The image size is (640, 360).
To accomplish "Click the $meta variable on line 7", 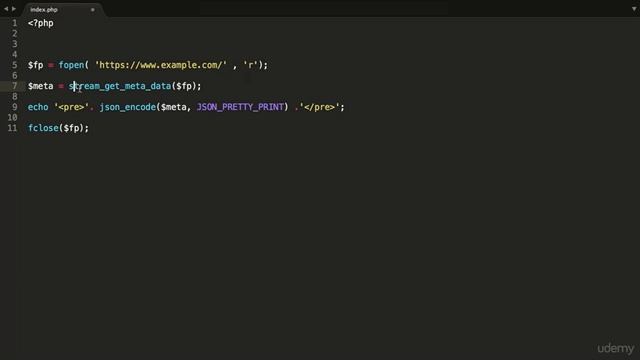I will tap(40, 86).
